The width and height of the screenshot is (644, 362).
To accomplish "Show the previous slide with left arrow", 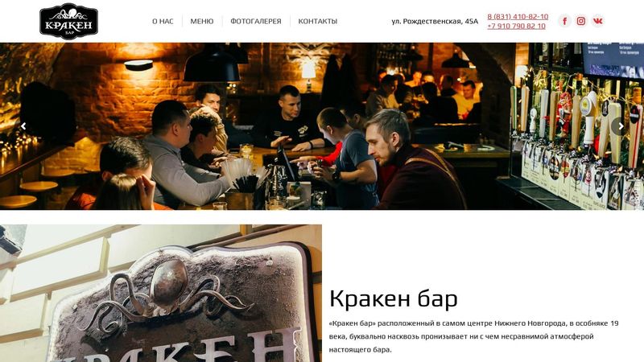I will click(x=23, y=126).
